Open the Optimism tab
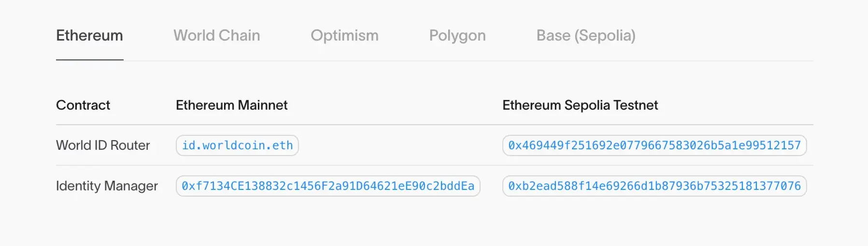This screenshot has width=868, height=246. tap(344, 35)
